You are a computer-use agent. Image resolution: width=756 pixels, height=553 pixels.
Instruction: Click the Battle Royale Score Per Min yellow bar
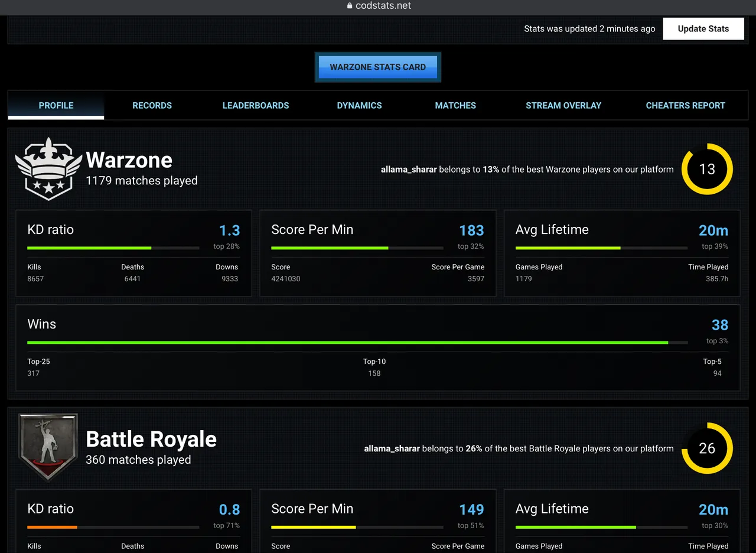[x=314, y=527]
